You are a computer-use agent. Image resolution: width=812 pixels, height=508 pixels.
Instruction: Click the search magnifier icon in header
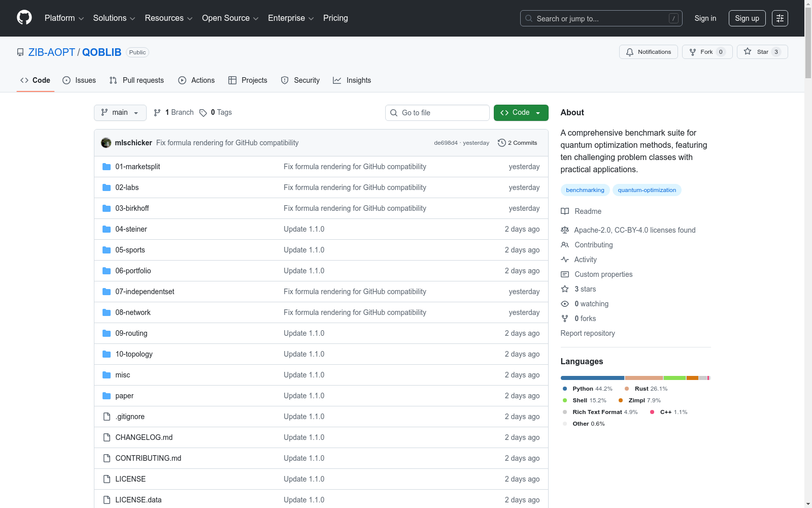529,18
